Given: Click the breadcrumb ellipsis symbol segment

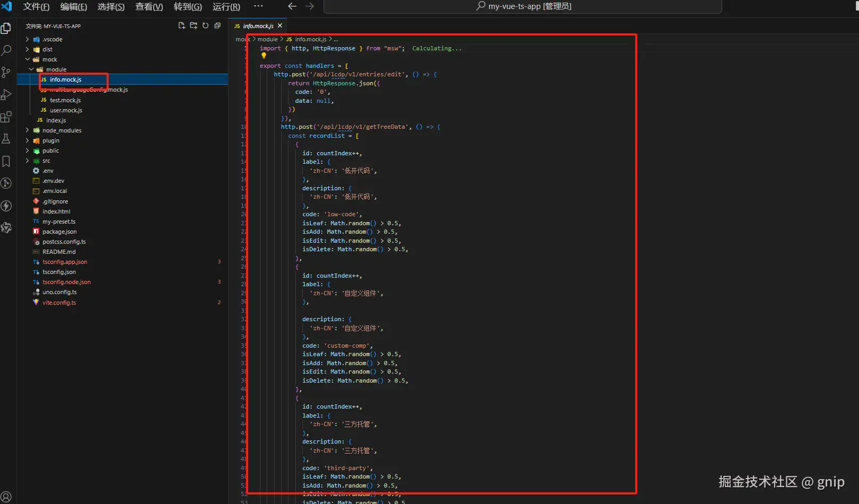Looking at the screenshot, I should 336,39.
